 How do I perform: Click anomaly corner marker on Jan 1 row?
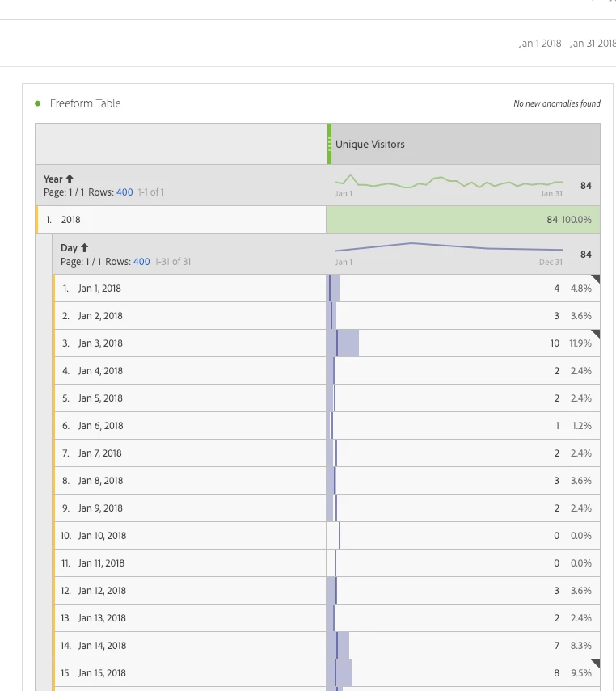596,279
